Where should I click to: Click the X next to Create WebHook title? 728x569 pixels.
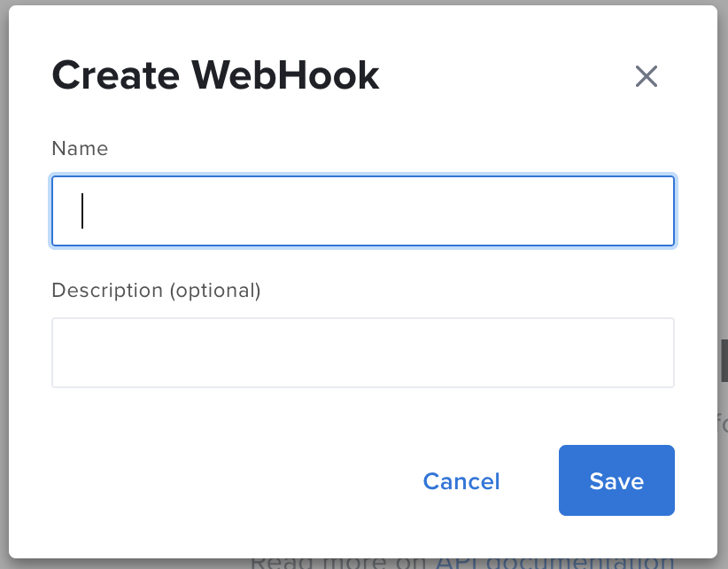[x=647, y=77]
